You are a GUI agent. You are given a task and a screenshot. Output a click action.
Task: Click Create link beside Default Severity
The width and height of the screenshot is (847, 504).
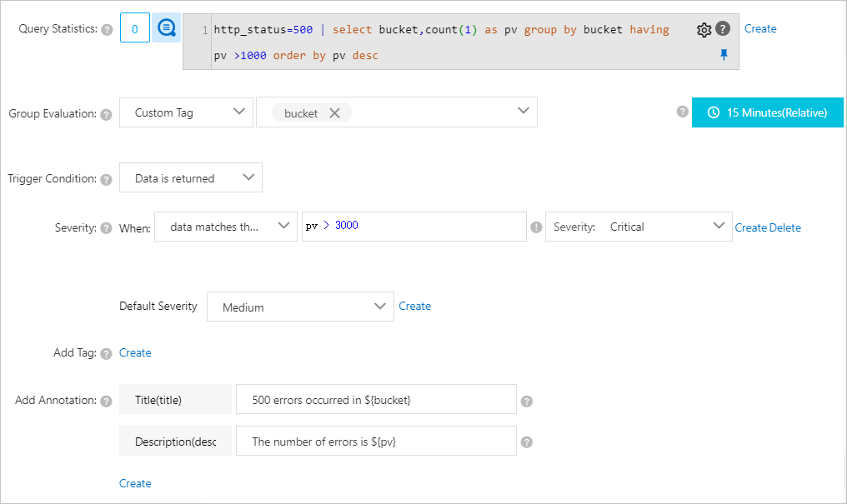[415, 306]
